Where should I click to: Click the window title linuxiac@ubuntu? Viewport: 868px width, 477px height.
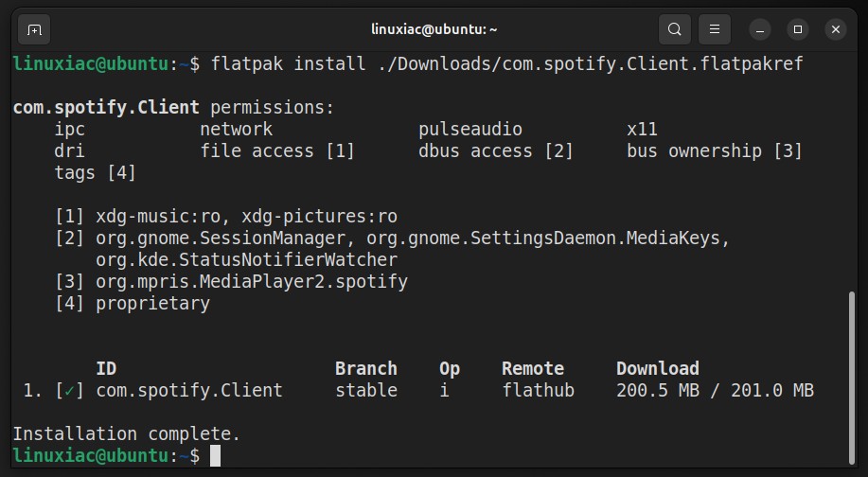click(434, 29)
